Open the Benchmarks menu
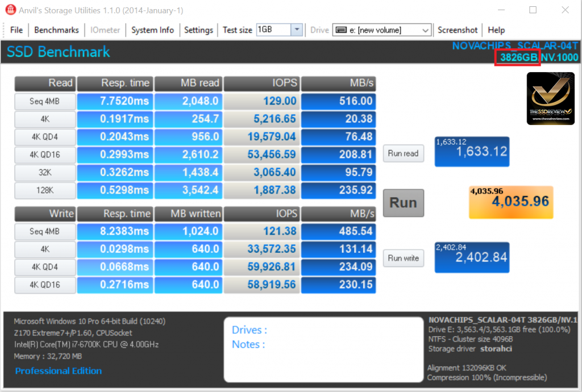Screen dimensions: 582x392 click(56, 30)
